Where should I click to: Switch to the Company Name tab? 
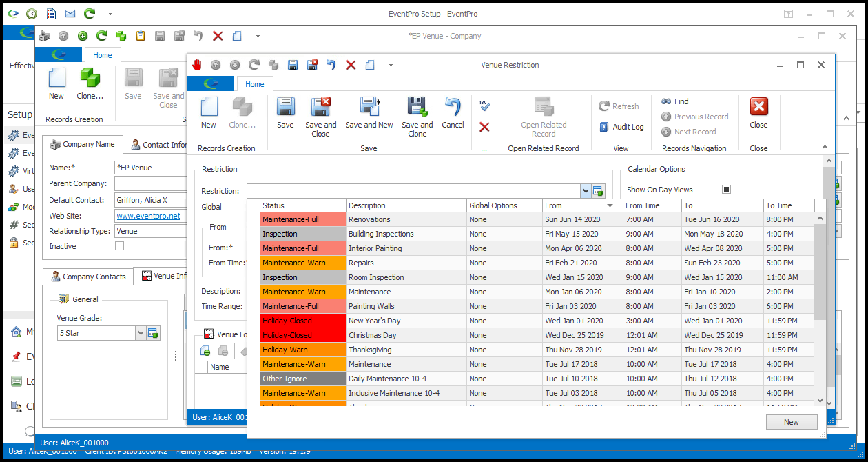[83, 145]
